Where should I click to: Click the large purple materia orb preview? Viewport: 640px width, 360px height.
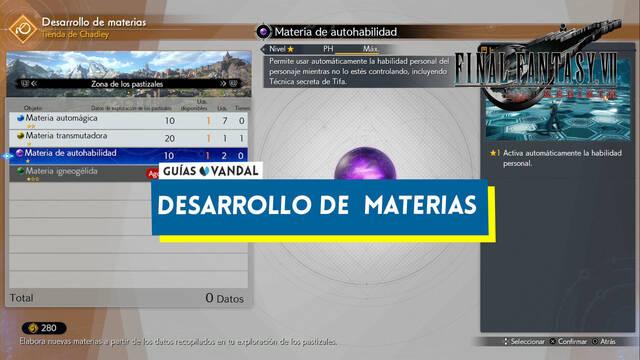click(x=365, y=163)
